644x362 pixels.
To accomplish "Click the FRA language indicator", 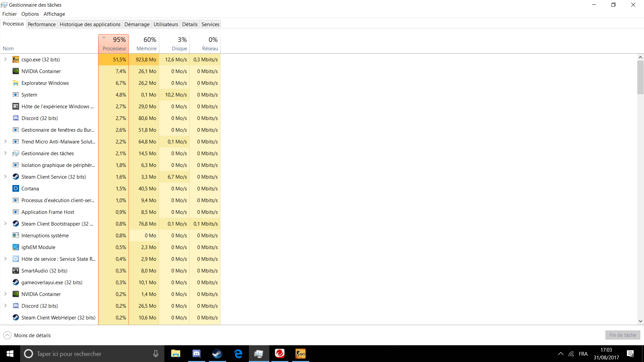I will point(583,354).
